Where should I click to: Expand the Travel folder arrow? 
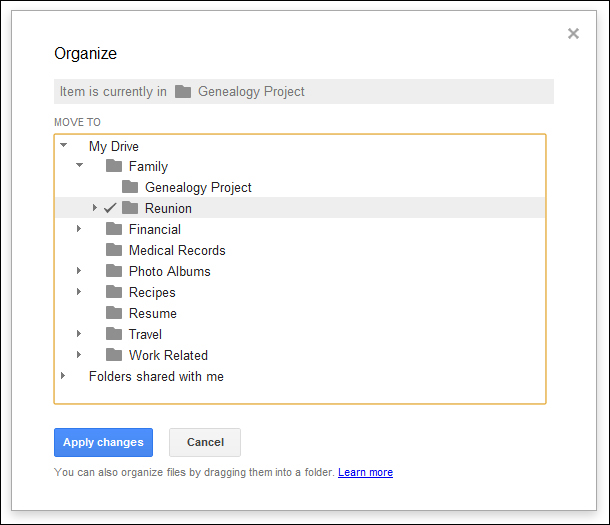pos(80,334)
